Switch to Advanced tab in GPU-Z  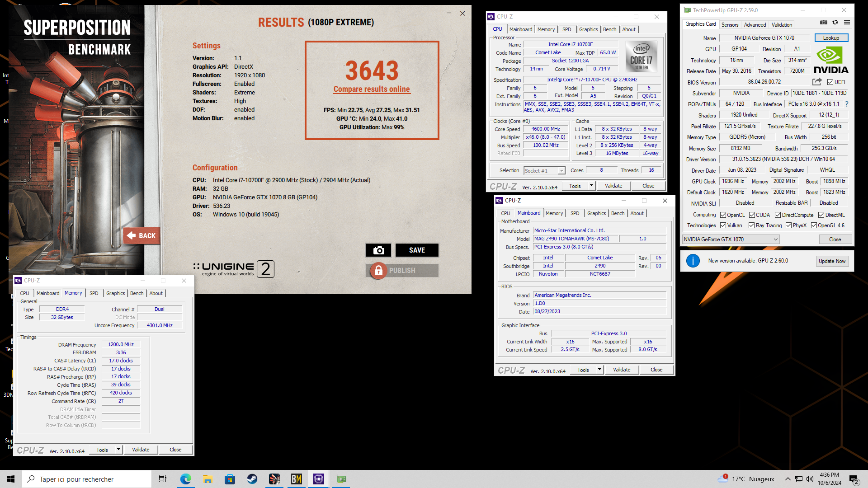(755, 25)
